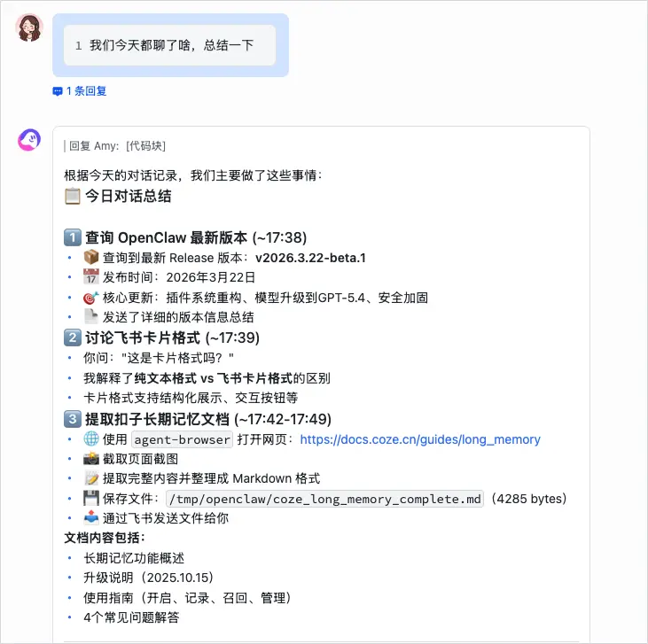Click the inline code agent-browser
Image resolution: width=648 pixels, height=644 pixels.
pyautogui.click(x=183, y=439)
